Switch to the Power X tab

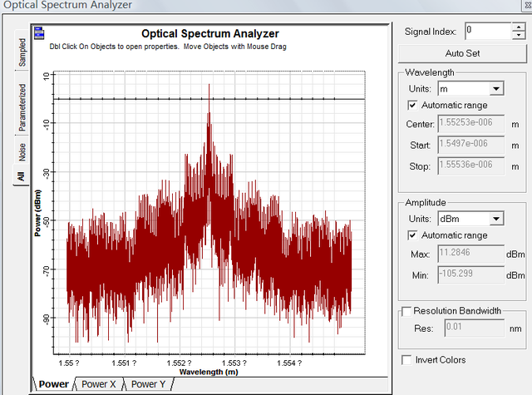(x=99, y=384)
